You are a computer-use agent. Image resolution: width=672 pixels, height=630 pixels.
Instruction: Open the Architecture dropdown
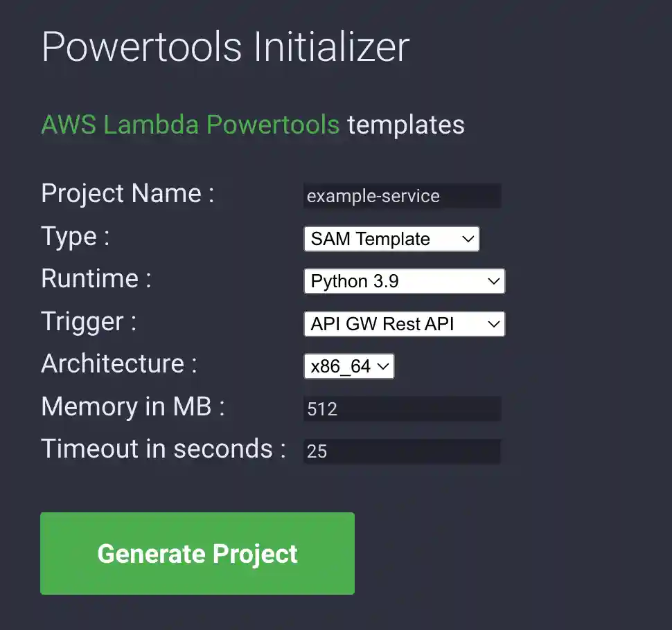pos(348,366)
